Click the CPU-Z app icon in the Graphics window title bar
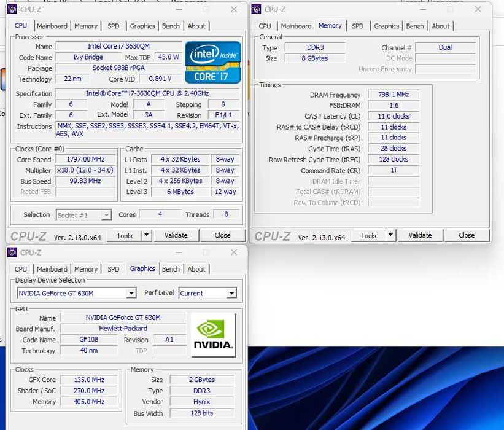The image size is (504, 430). 12,252
